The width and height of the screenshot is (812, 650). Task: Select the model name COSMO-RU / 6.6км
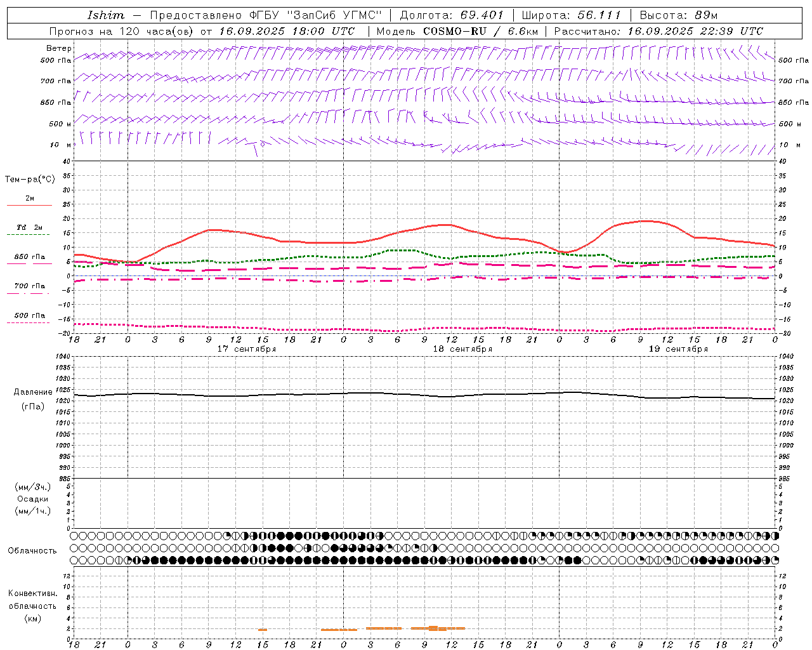pos(480,31)
